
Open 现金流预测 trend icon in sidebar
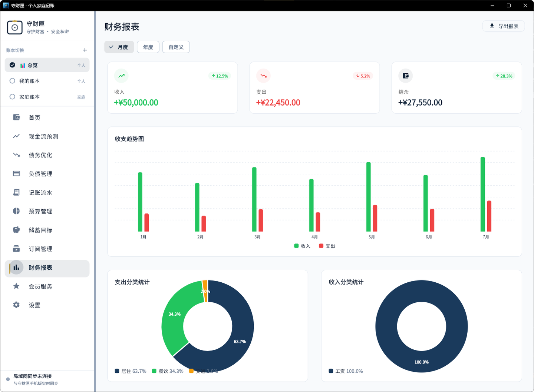(16, 136)
